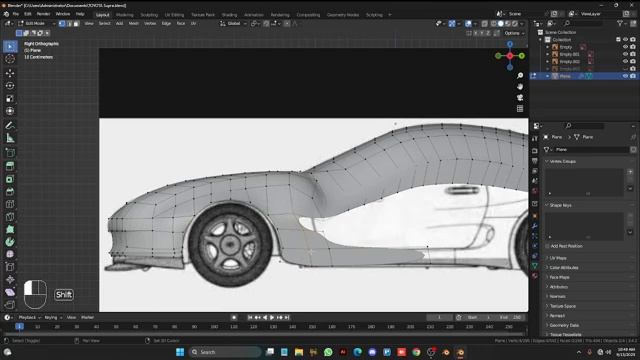Viewport: 640px width, 360px height.
Task: Choose the Bevel tool
Action: click(10, 191)
